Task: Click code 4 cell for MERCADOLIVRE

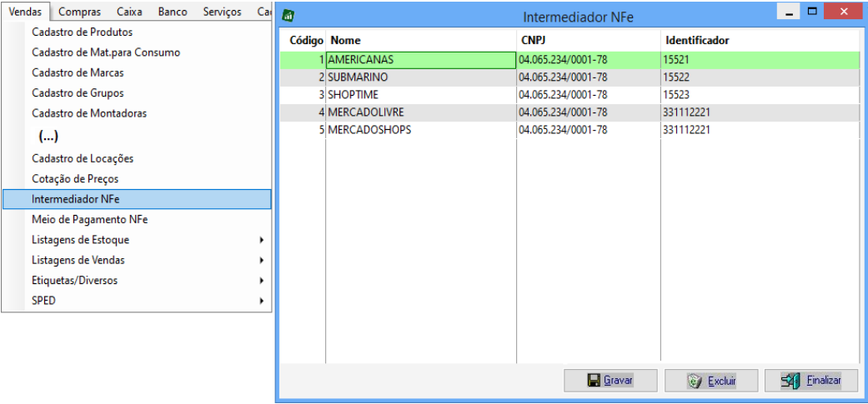Action: [x=303, y=112]
